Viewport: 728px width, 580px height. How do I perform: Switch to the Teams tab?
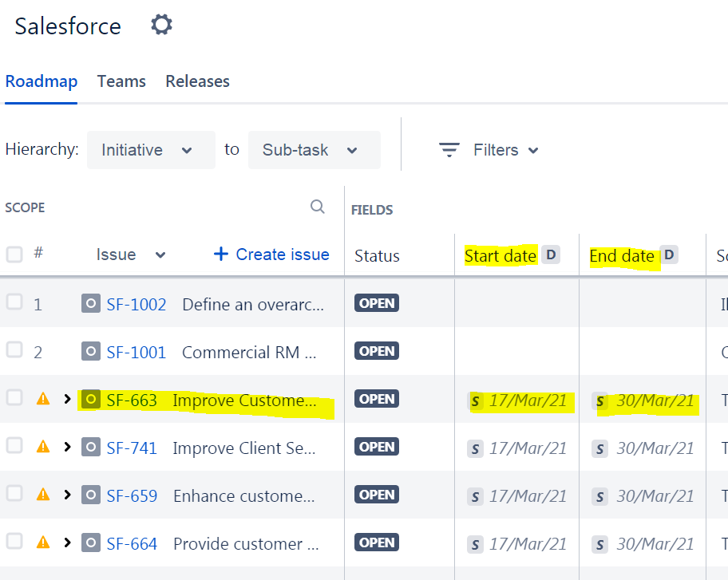coord(121,81)
